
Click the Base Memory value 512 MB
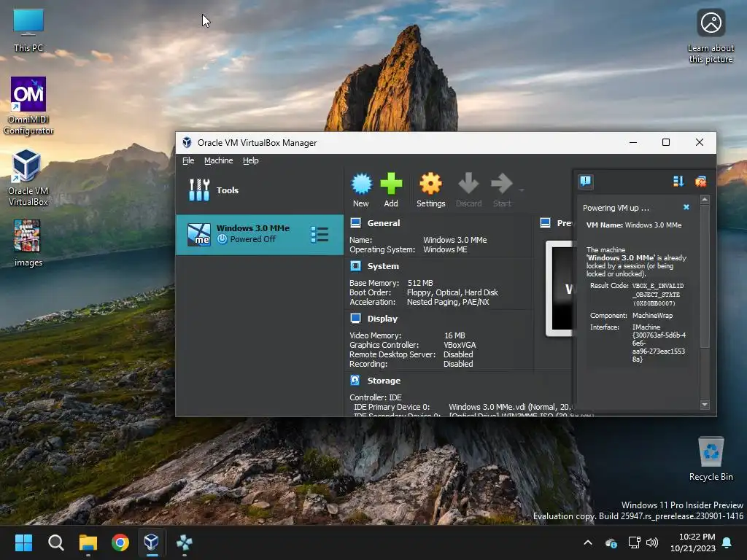point(420,283)
